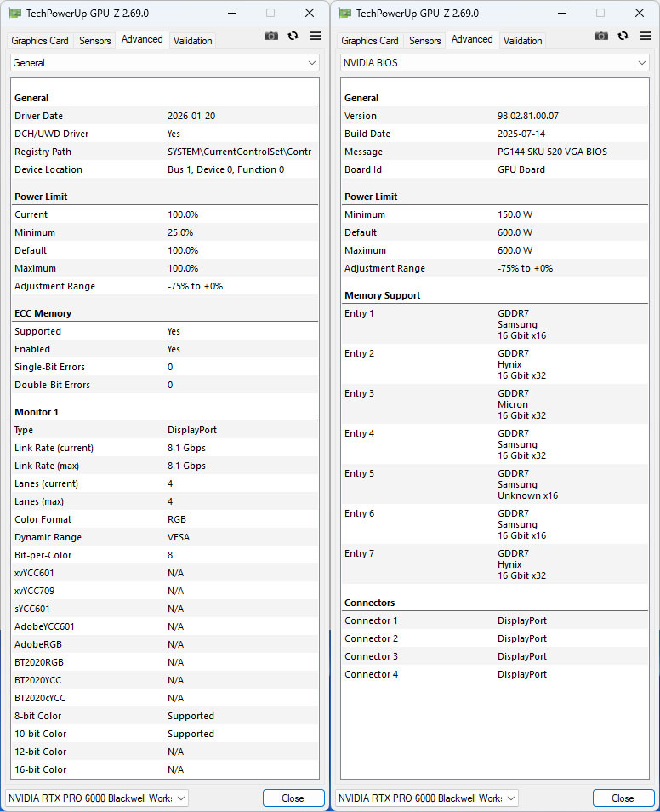The height and width of the screenshot is (812, 660).
Task: Click Bit-per-Color row
Action: pyautogui.click(x=165, y=555)
